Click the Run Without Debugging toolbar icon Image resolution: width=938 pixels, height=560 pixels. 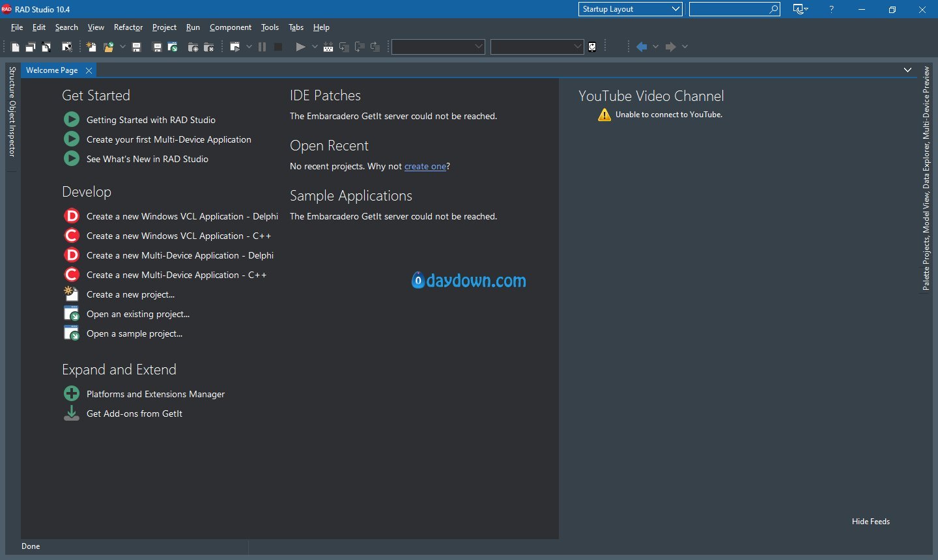click(235, 47)
